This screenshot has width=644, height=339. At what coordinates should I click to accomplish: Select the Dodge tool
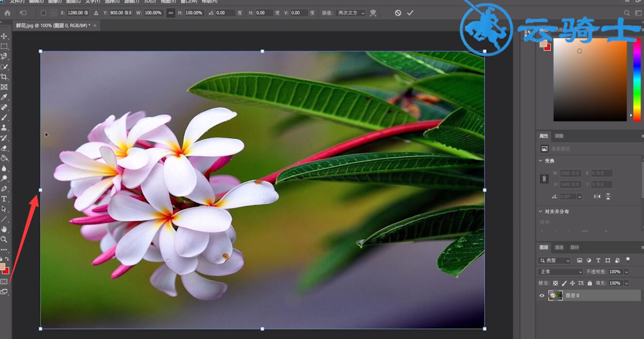pyautogui.click(x=4, y=178)
